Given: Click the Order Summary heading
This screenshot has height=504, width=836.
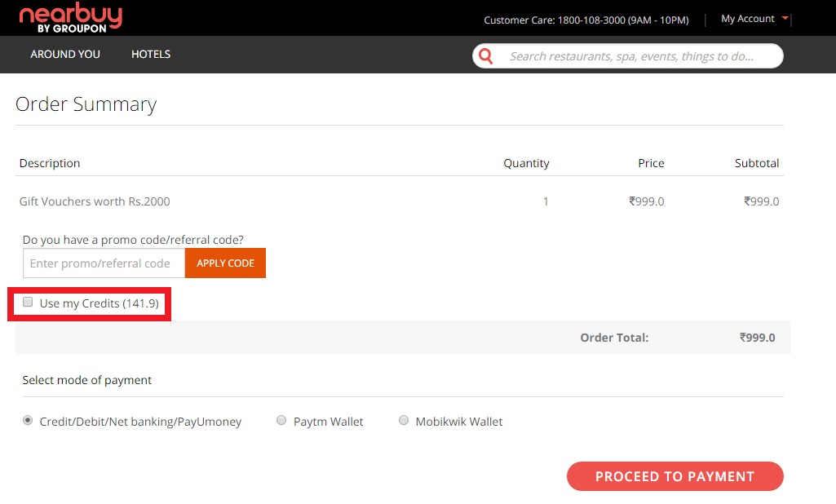Looking at the screenshot, I should (86, 104).
